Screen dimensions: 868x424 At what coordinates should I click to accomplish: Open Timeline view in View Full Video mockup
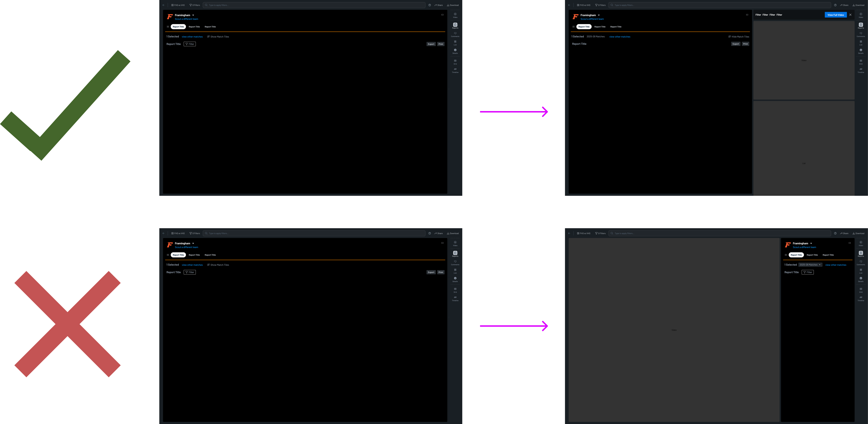(861, 70)
